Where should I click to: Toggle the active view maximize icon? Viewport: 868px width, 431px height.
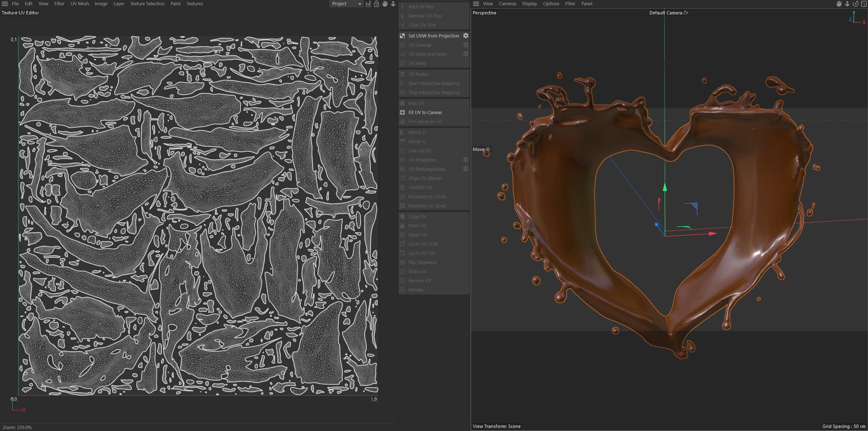pyautogui.click(x=864, y=4)
